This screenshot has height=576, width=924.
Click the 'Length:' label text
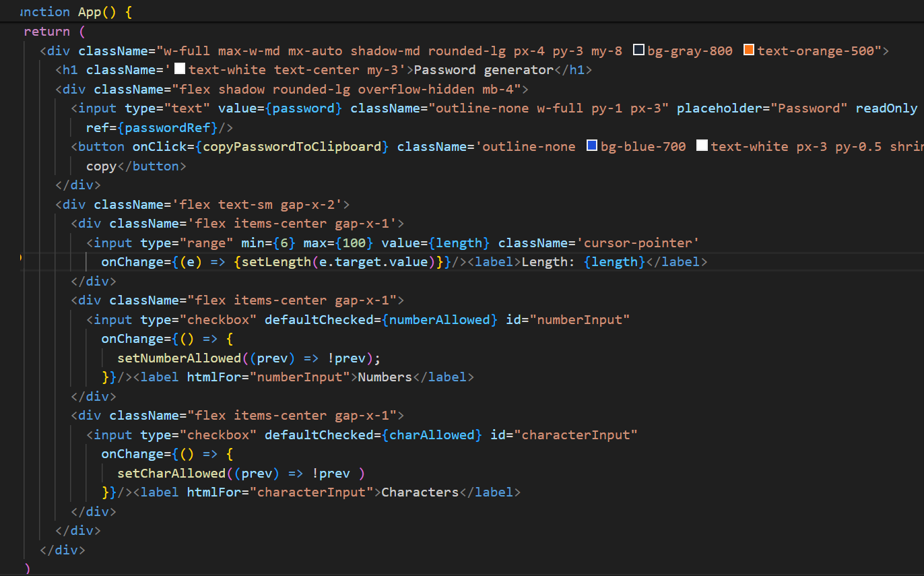pos(548,261)
